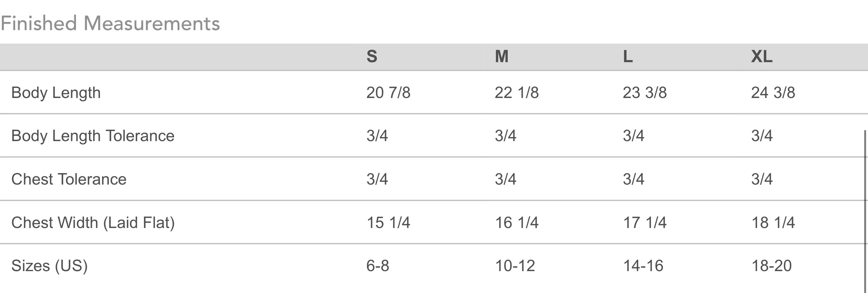
Task: Click the 24 3/8 body length value
Action: 773,93
